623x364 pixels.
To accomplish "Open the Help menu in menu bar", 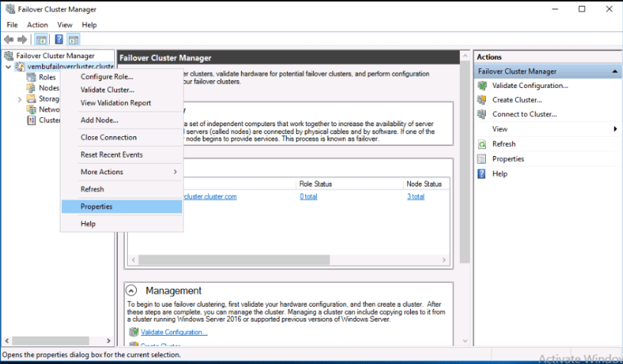I will [x=90, y=24].
